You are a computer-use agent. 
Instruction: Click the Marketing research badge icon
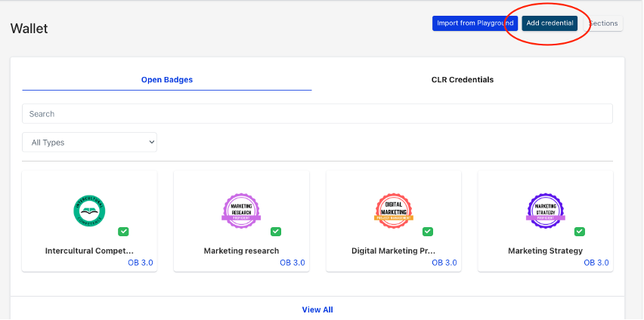click(x=241, y=211)
